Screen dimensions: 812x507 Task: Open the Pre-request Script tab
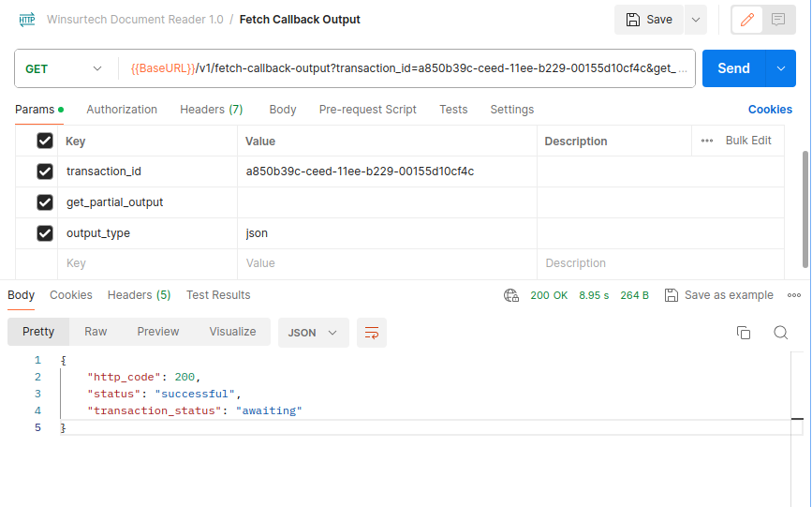368,110
